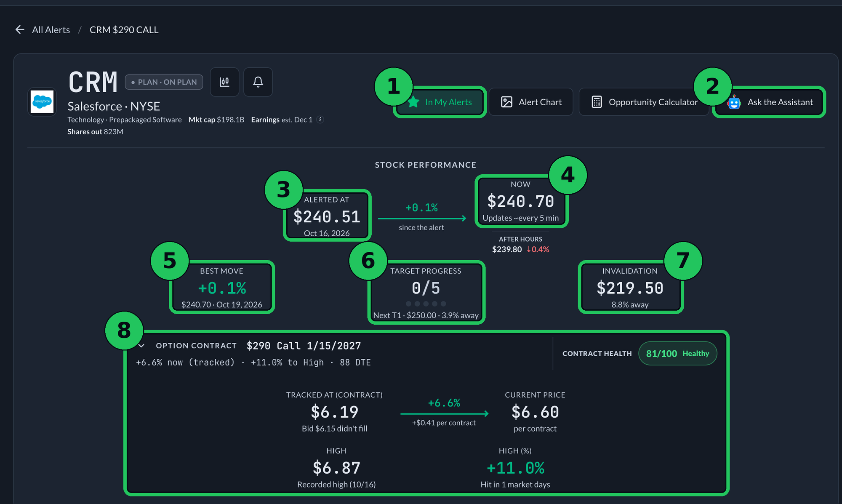
Task: Click the notification bell icon
Action: point(258,82)
